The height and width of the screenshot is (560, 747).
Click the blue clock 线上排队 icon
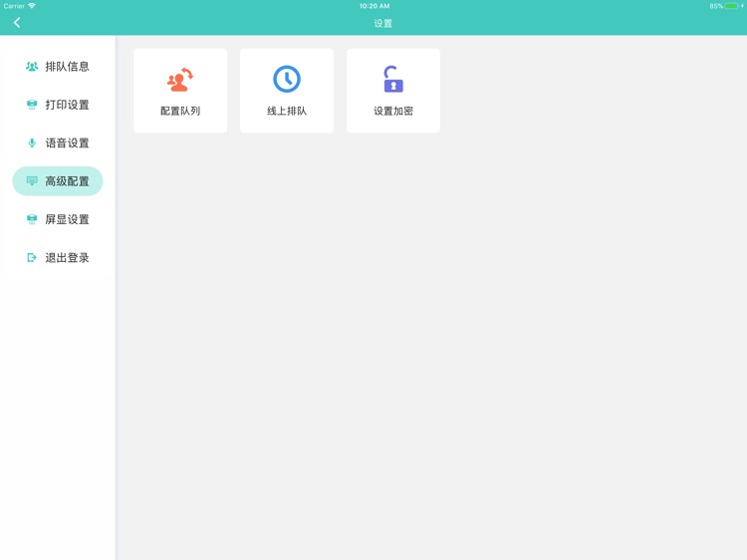tap(287, 79)
